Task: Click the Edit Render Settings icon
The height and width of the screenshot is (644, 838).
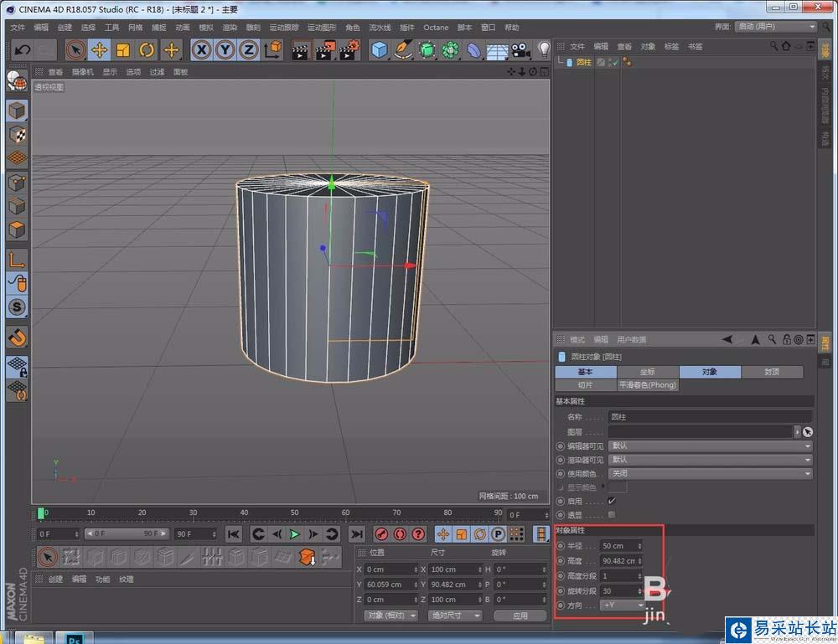Action: click(349, 50)
